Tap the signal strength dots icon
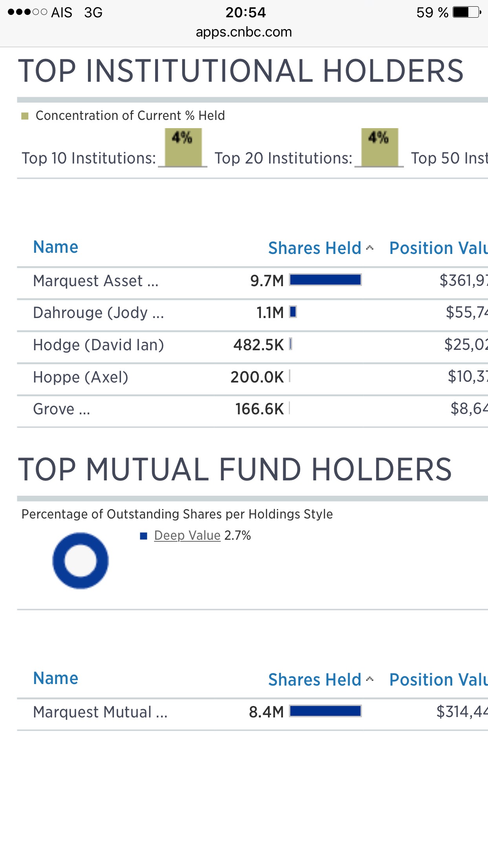The height and width of the screenshot is (868, 488). [x=27, y=12]
